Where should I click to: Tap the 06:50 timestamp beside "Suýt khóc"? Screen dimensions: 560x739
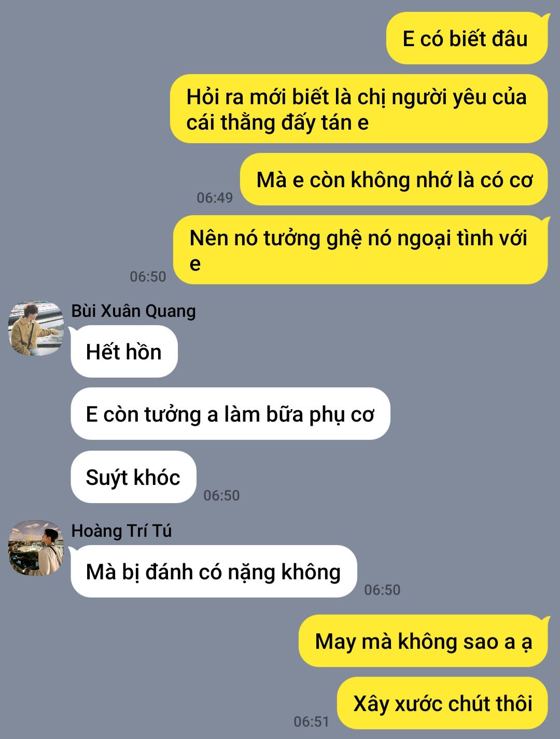click(x=221, y=495)
